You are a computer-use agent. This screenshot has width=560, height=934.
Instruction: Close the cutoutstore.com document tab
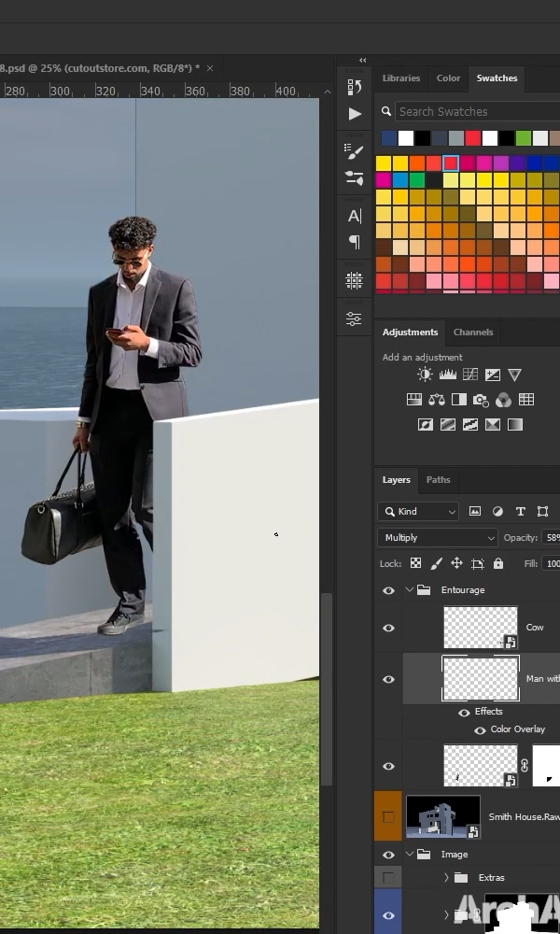209,68
